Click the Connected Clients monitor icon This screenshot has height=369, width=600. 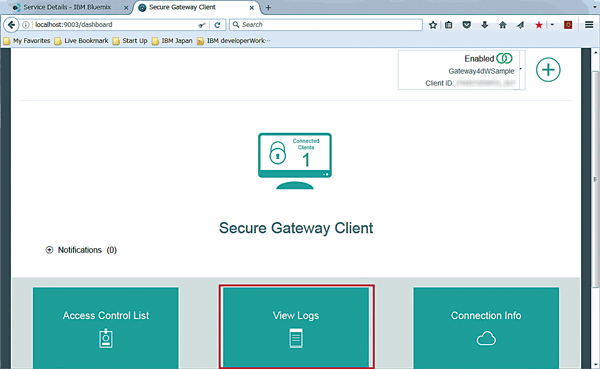[x=295, y=161]
